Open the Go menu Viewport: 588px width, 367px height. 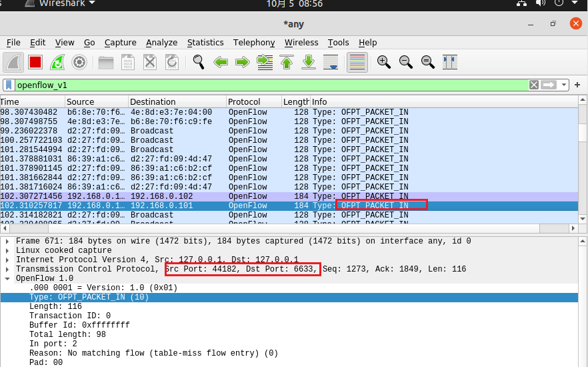coord(89,43)
